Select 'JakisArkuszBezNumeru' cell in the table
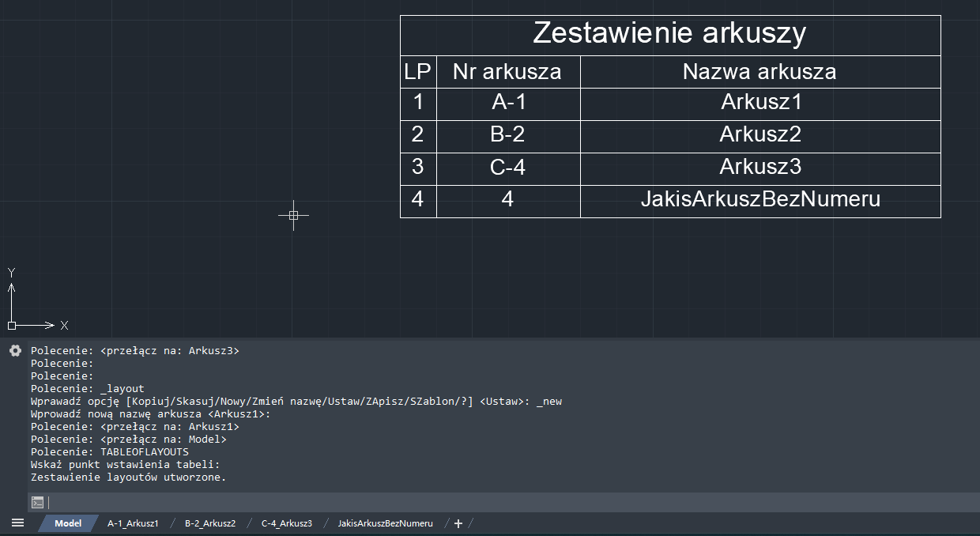Screen dimensions: 980x536 point(759,200)
